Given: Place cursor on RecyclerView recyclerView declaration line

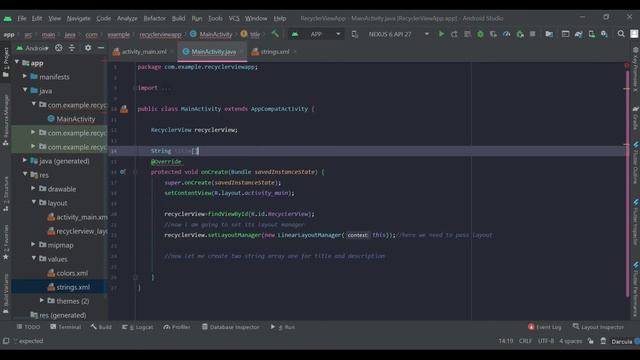Looking at the screenshot, I should [194, 130].
